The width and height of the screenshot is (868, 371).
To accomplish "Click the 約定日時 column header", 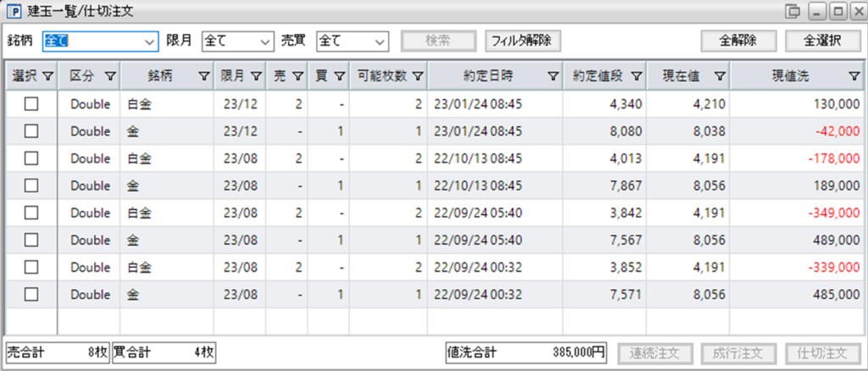I will (x=495, y=77).
